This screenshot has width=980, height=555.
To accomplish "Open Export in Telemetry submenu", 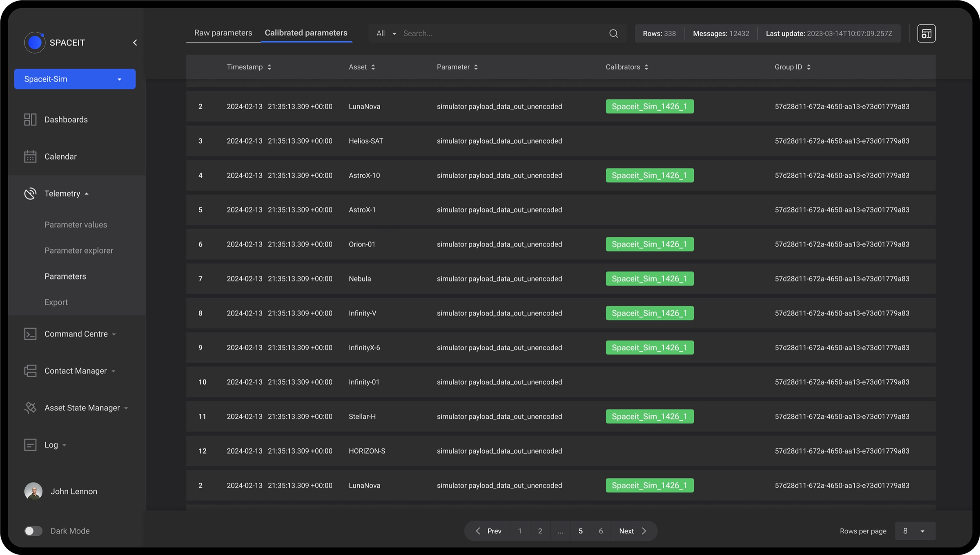I will click(x=56, y=302).
